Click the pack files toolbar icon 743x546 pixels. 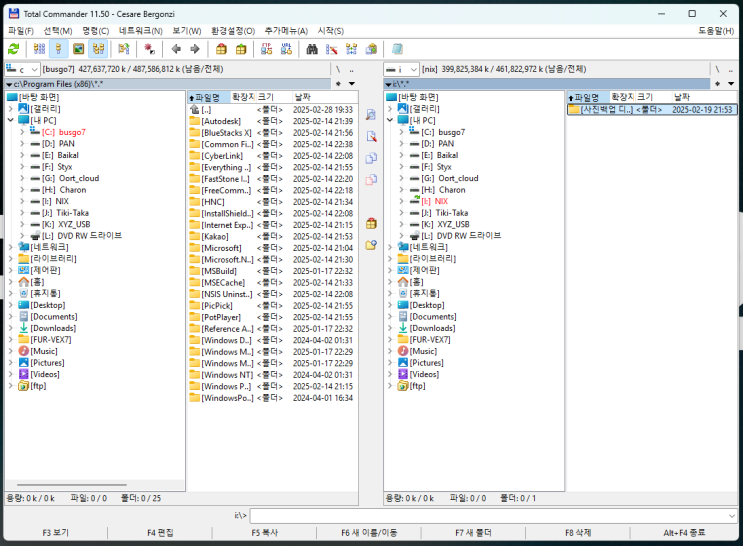click(221, 49)
